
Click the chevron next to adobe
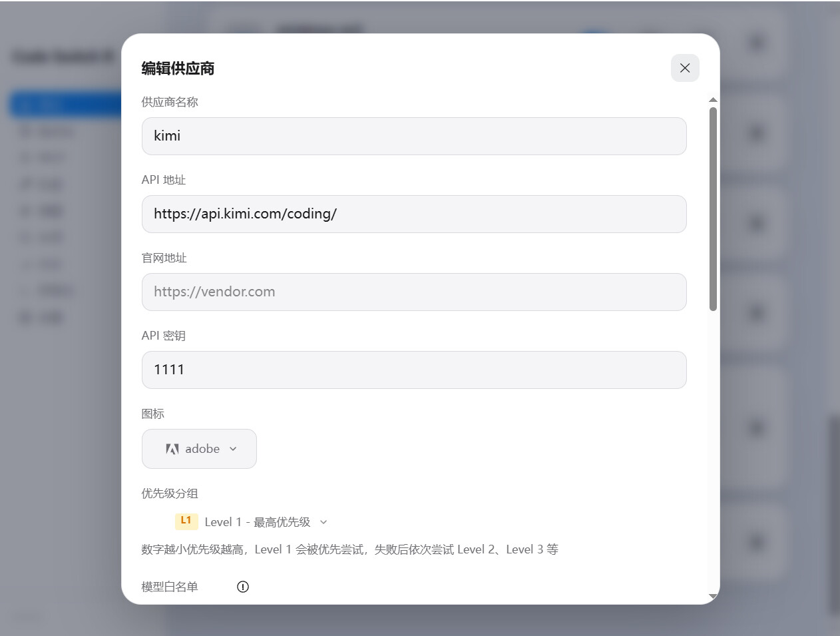click(233, 449)
